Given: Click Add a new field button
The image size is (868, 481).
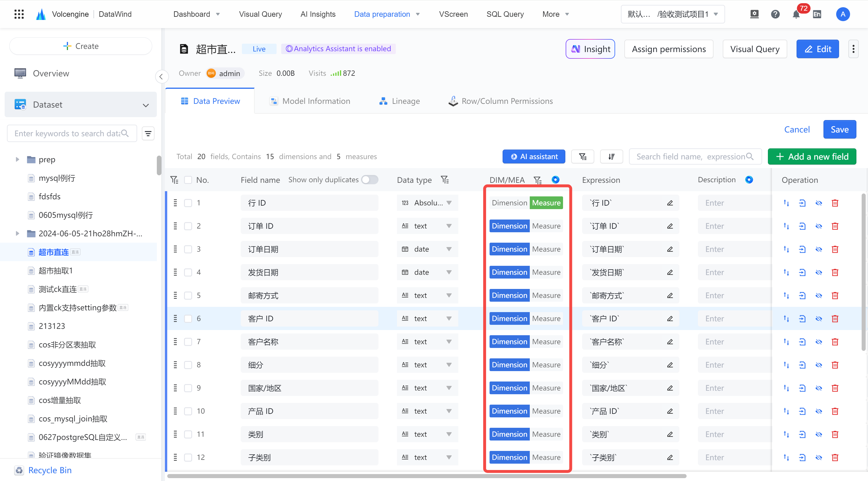Looking at the screenshot, I should click(x=812, y=157).
